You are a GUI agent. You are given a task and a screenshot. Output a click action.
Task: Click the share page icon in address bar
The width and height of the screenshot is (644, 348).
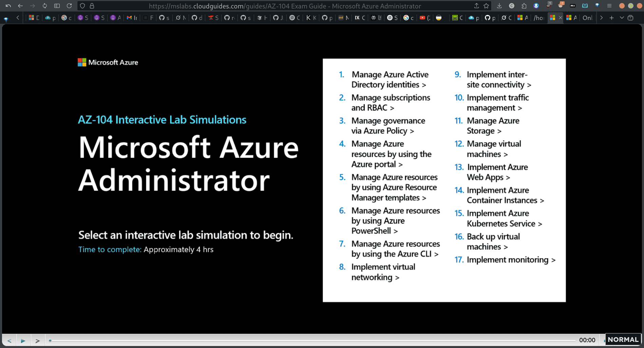point(476,6)
